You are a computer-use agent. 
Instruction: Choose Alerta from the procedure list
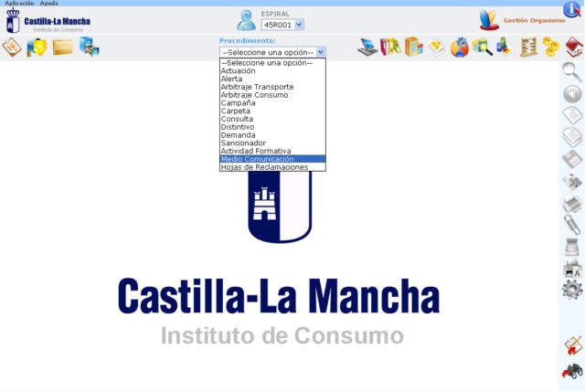(x=272, y=79)
